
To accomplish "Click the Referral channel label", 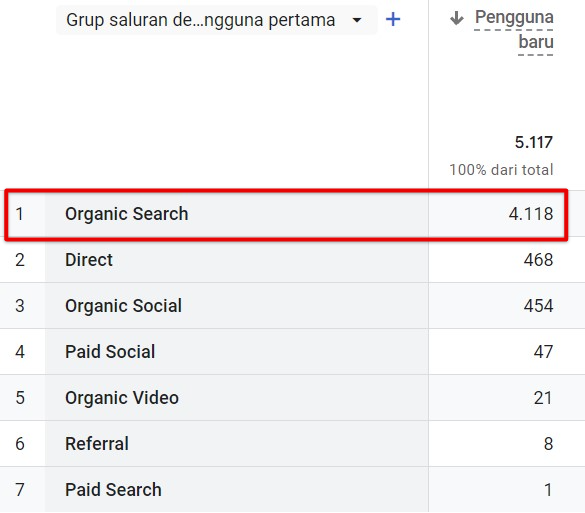I will [97, 444].
